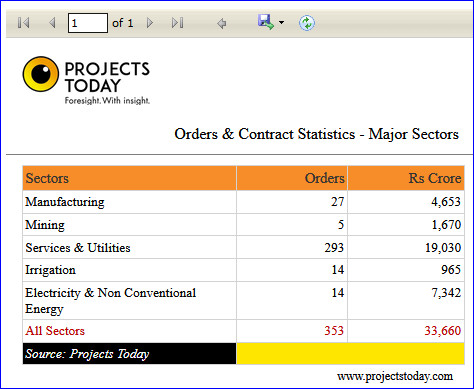Click the back to parent report arrow
Screen dimensions: 474x389
pyautogui.click(x=221, y=23)
